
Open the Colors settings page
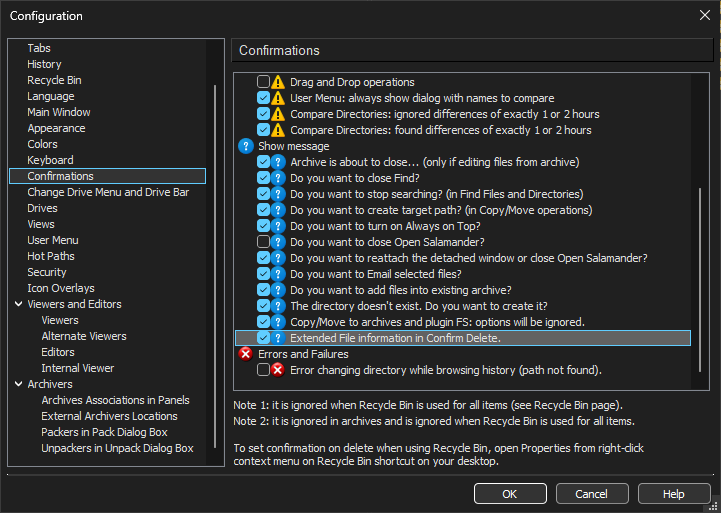(42, 144)
